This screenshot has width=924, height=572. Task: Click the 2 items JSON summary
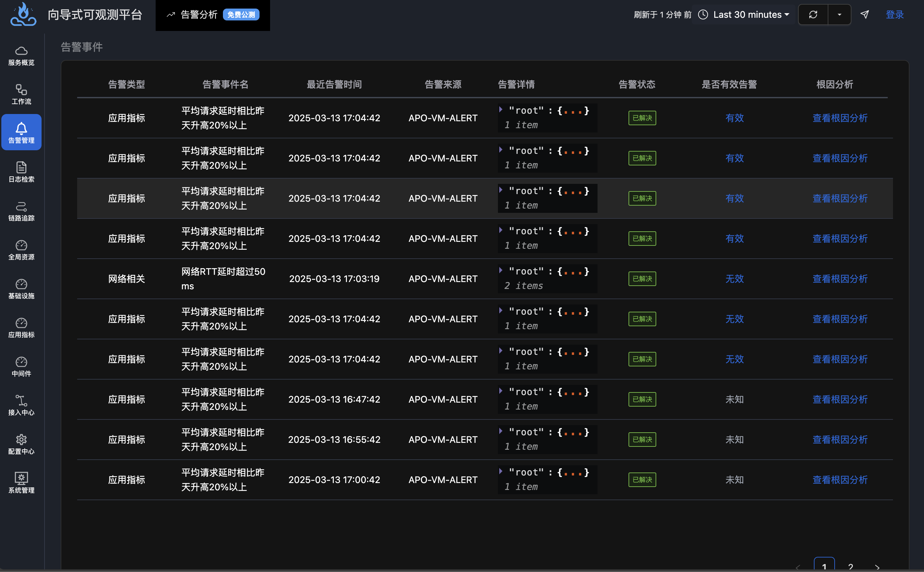click(x=524, y=286)
